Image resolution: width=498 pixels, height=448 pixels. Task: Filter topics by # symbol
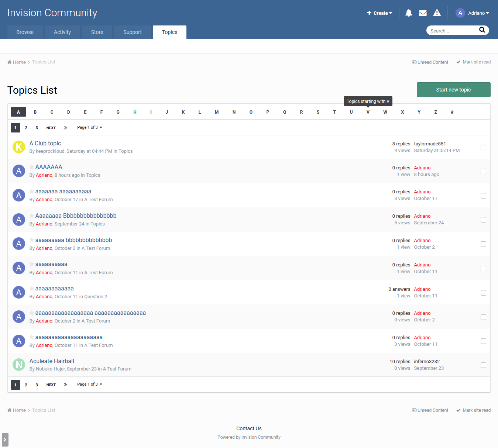[x=452, y=112]
